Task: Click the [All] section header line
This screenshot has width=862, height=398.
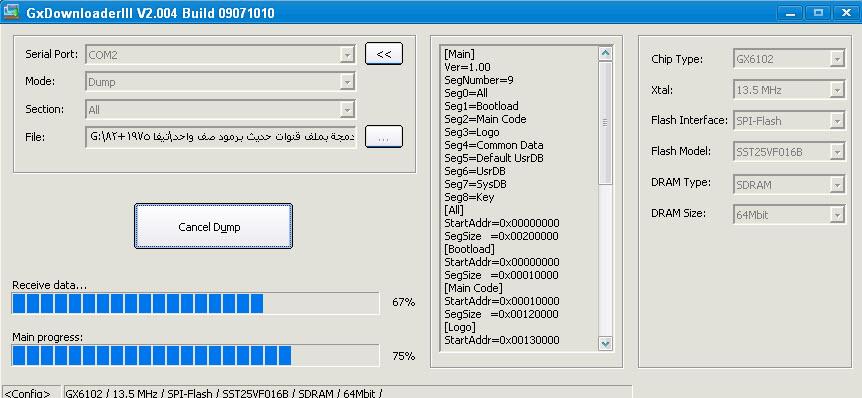Action: pyautogui.click(x=454, y=210)
